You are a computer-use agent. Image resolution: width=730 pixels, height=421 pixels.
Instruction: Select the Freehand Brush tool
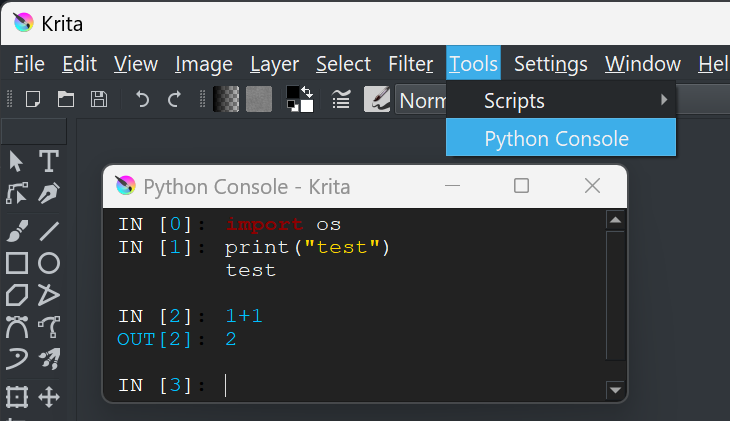[x=17, y=231]
